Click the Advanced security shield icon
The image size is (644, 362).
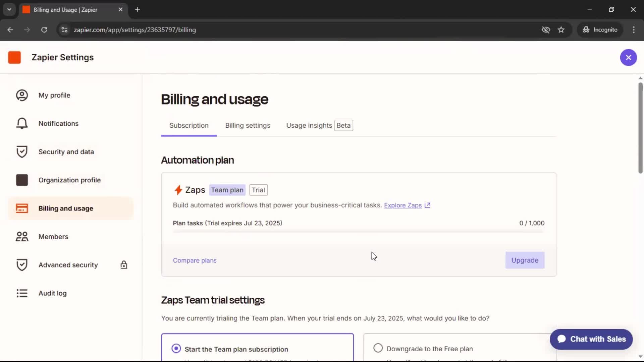pos(22,265)
